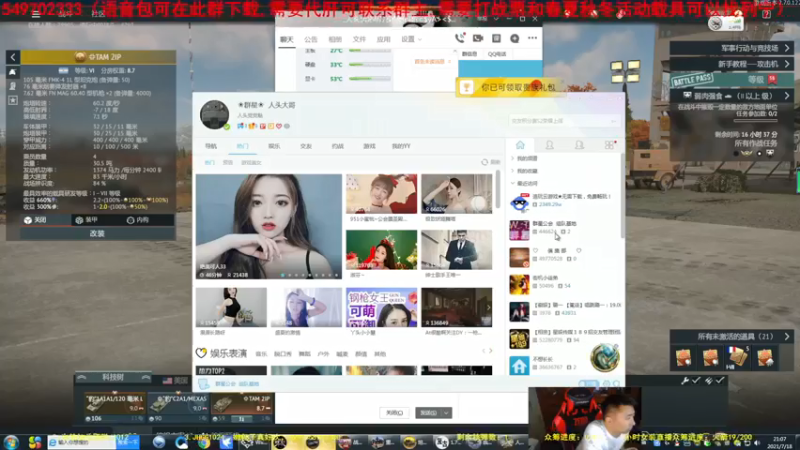Select the crew member icon in vehicle info sidebar
This screenshot has height=450, width=800.
pos(13,86)
